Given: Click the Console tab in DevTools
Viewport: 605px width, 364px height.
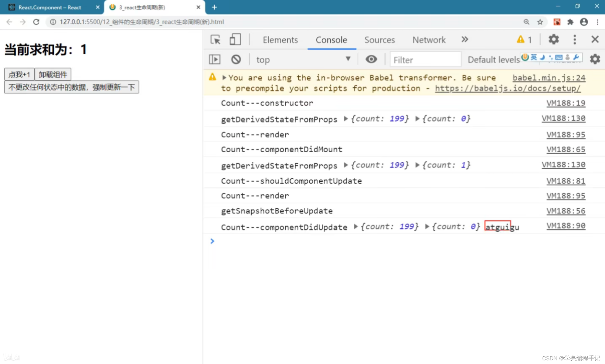Looking at the screenshot, I should click(x=331, y=40).
